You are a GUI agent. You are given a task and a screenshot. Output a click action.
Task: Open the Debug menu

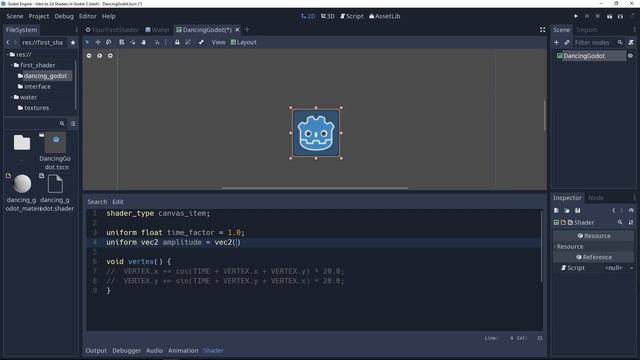[x=64, y=16]
